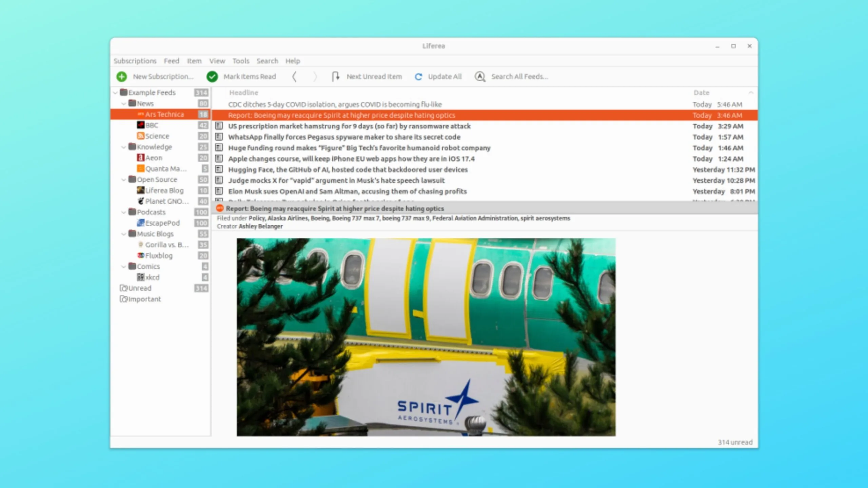Collapse the Podcasts folder

[124, 212]
